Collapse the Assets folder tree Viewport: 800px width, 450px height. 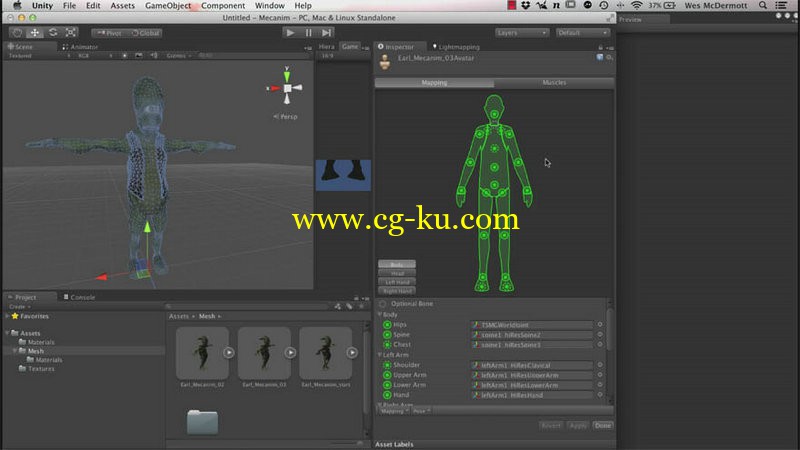coord(7,333)
